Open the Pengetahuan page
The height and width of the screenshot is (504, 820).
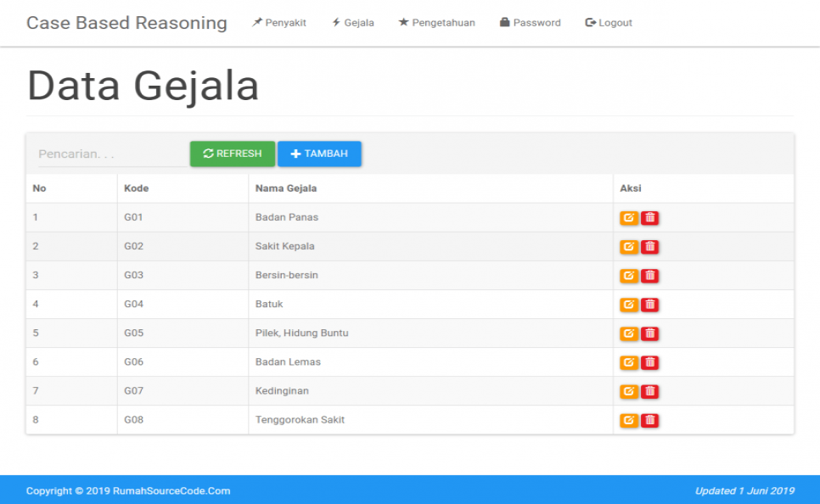(435, 23)
